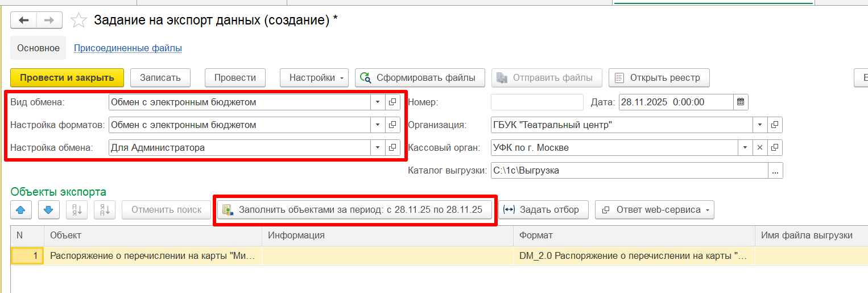
Task: Move export object down with blue arrow
Action: tap(49, 209)
